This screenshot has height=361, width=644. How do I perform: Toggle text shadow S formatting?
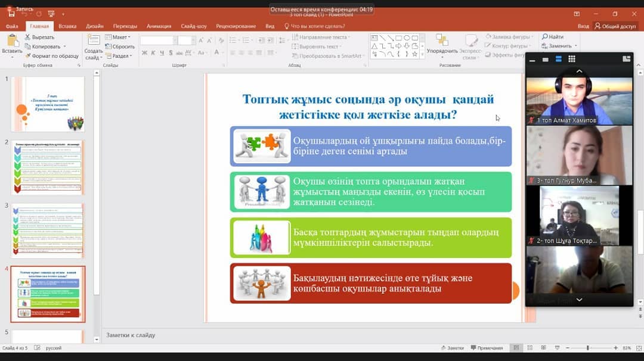171,53
